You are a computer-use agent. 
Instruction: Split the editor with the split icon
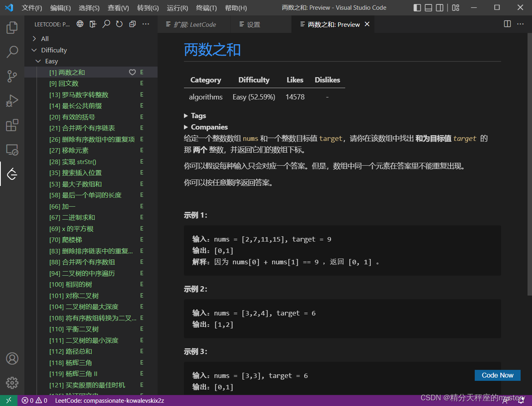tap(507, 24)
